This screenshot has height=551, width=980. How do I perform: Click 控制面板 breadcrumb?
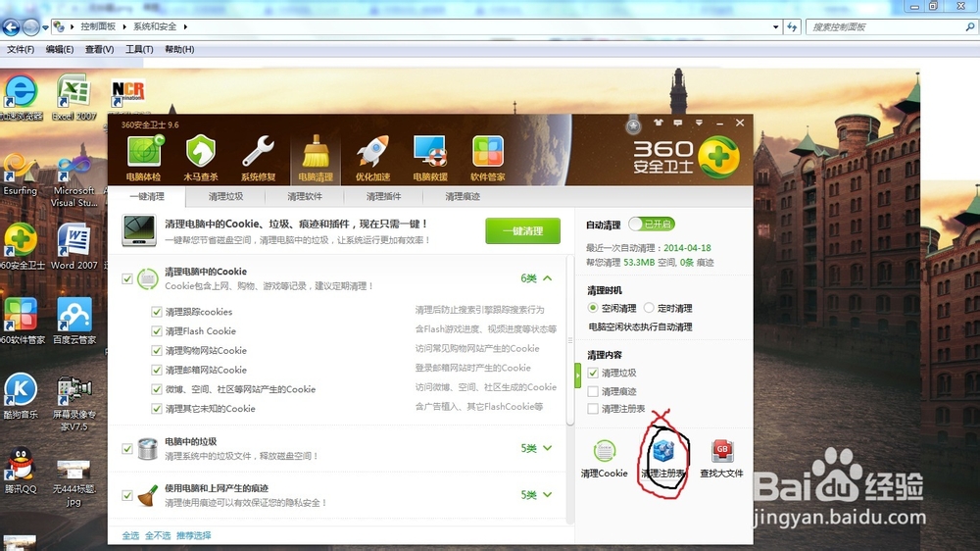[98, 26]
